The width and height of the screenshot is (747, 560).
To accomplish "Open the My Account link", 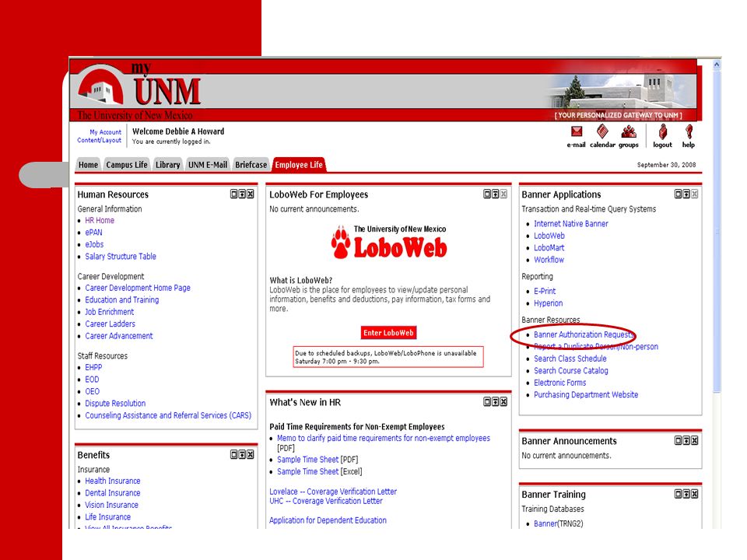I will [106, 132].
